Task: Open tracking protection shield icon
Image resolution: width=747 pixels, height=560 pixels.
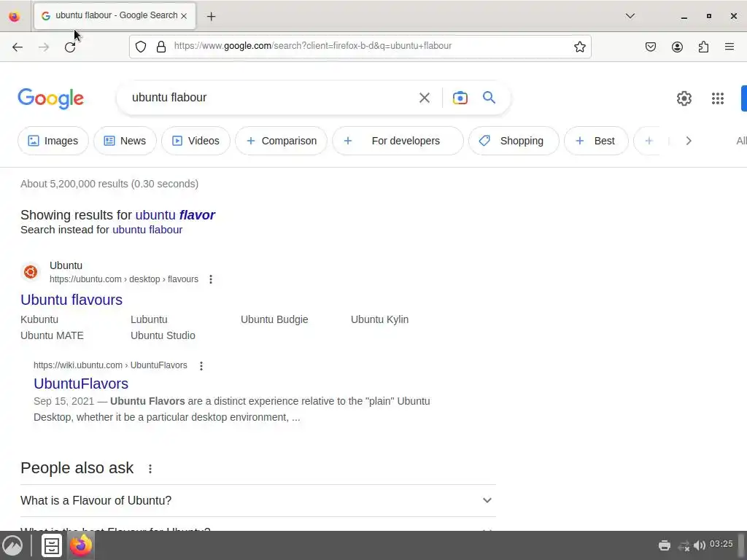Action: coord(141,47)
